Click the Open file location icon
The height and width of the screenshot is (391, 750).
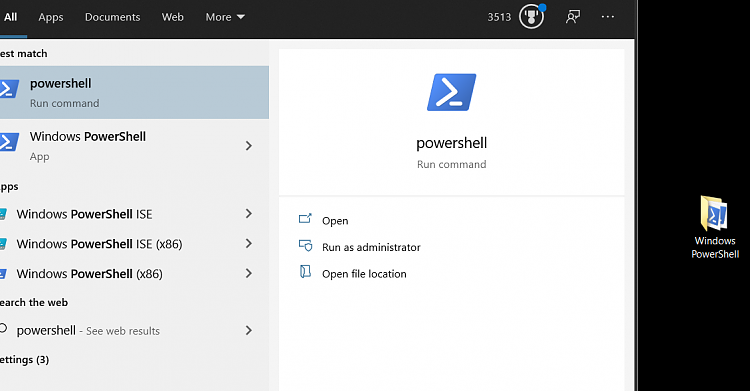[305, 272]
